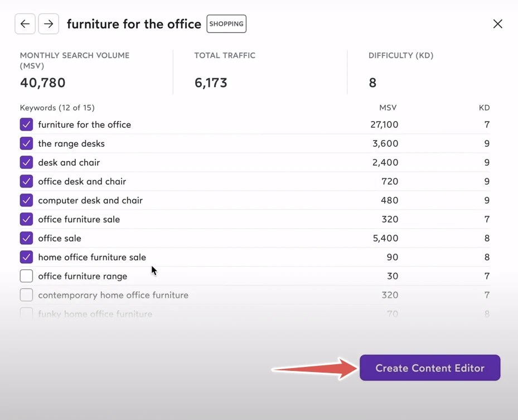Image resolution: width=518 pixels, height=420 pixels.
Task: Click MSV value 27,100
Action: pyautogui.click(x=384, y=124)
